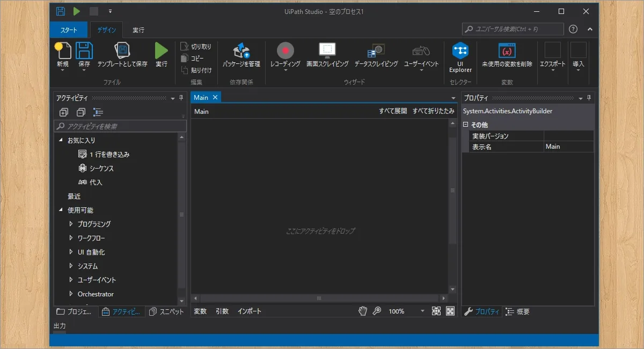644x349 pixels.
Task: Click the 切り取り cut button
Action: tap(196, 47)
